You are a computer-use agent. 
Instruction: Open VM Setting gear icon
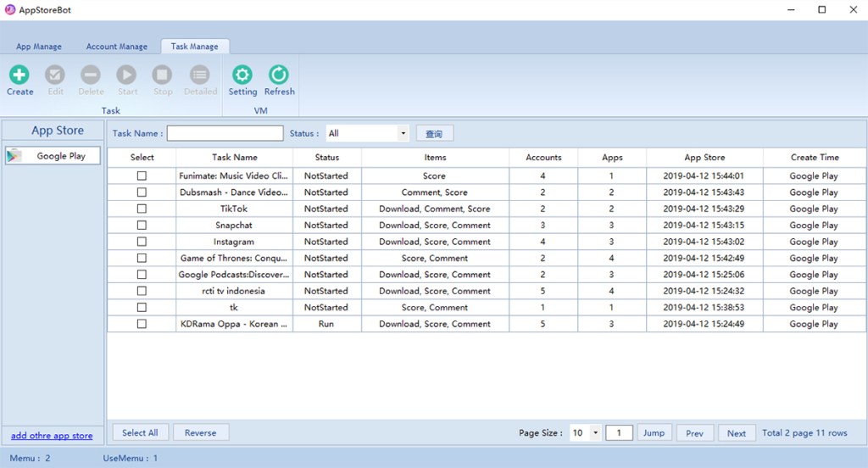(242, 75)
